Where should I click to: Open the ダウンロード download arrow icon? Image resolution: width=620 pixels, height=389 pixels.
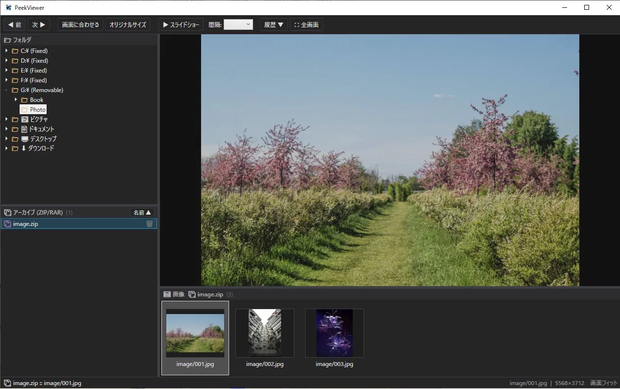(23, 148)
